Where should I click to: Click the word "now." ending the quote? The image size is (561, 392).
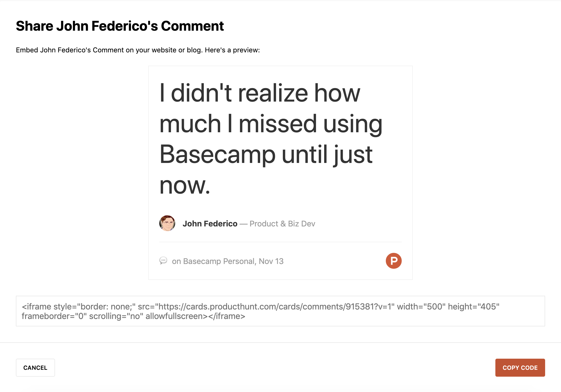tap(185, 185)
